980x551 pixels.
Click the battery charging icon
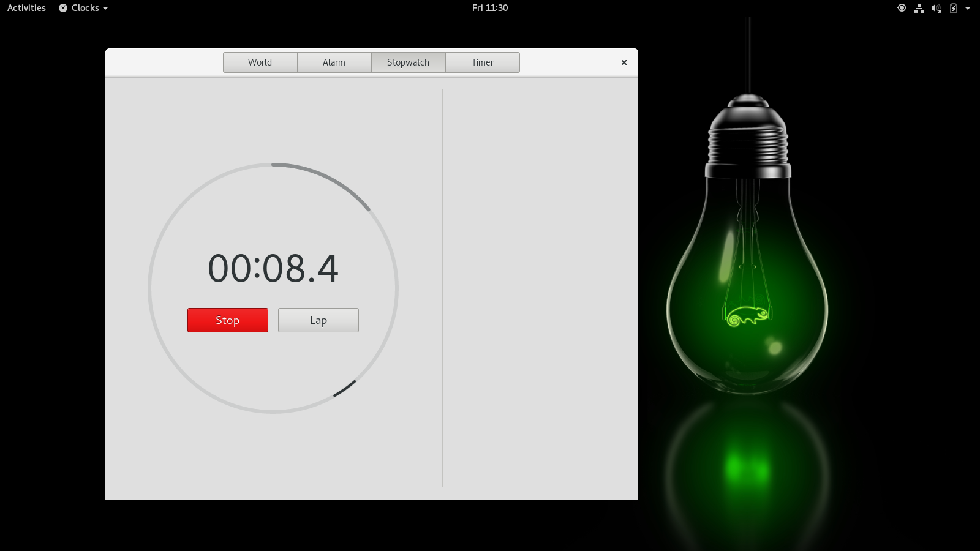click(x=953, y=8)
